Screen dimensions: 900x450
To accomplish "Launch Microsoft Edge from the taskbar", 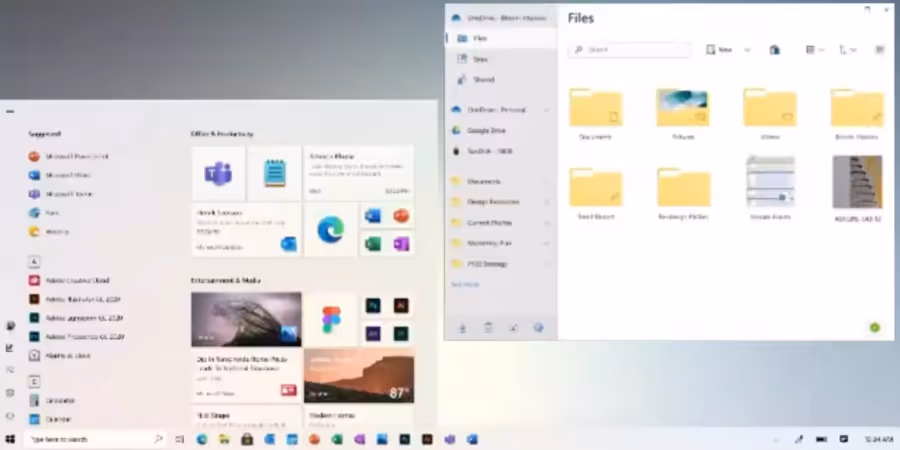I will click(201, 439).
